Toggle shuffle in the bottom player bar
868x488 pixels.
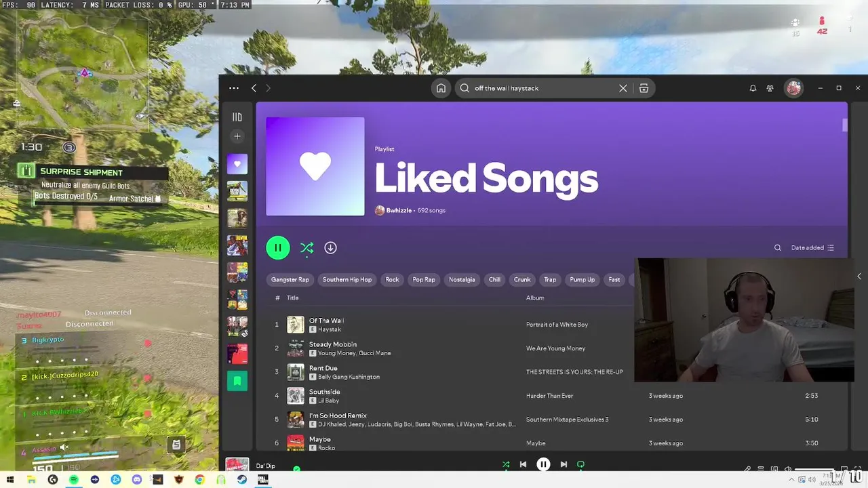coord(505,464)
